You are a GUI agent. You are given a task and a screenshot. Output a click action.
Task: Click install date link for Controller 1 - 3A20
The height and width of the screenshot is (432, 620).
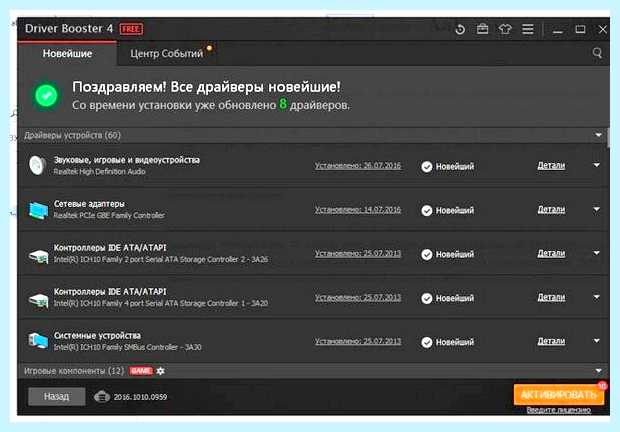pos(358,297)
